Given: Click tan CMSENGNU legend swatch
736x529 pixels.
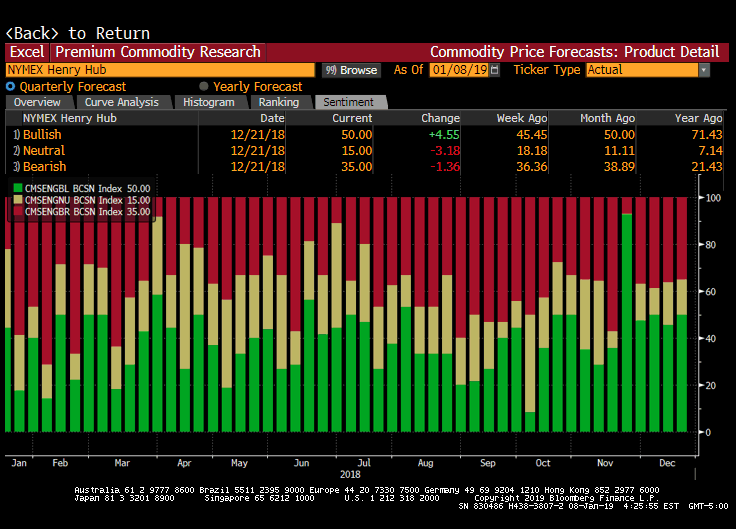Looking at the screenshot, I should tap(18, 200).
